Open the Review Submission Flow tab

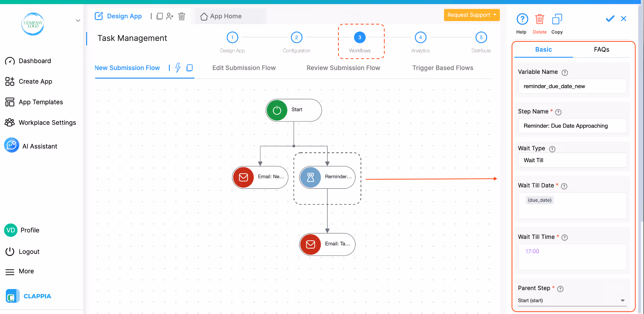[343, 68]
